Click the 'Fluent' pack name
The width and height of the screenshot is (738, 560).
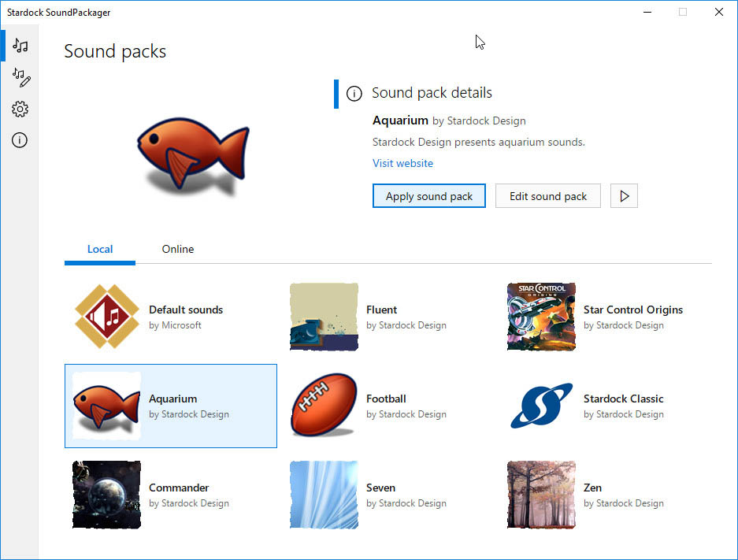click(x=382, y=310)
